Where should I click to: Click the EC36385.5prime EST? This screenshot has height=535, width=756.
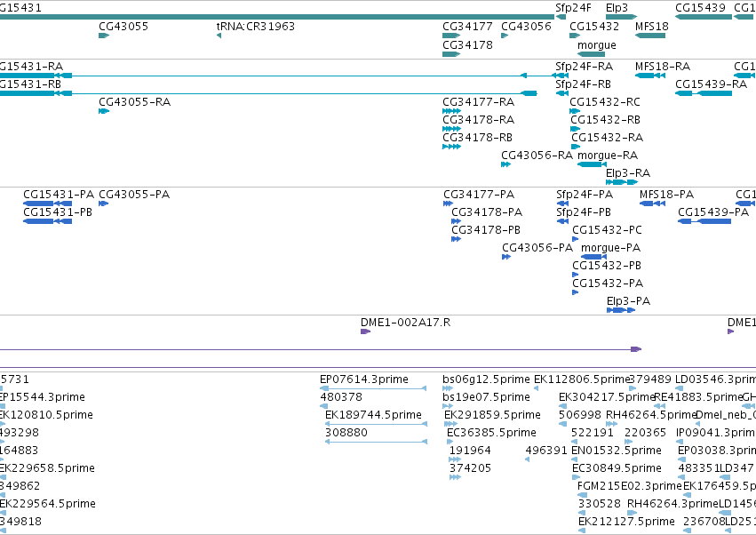(450, 442)
